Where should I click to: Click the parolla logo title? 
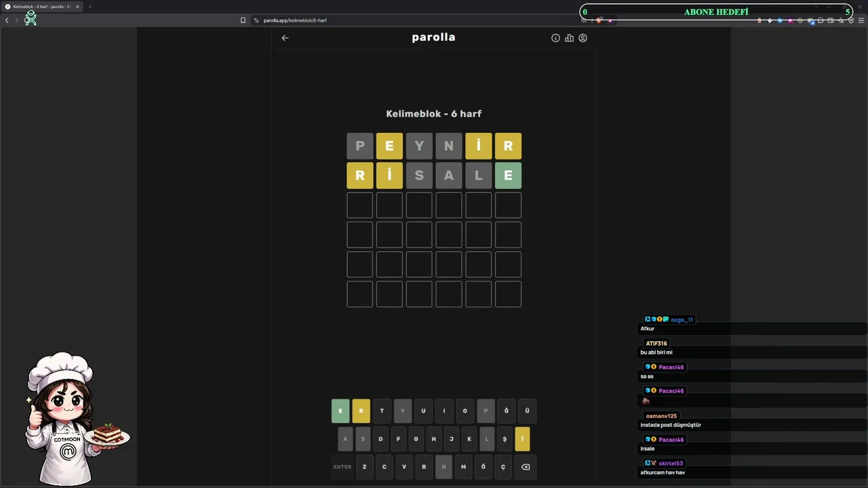433,37
